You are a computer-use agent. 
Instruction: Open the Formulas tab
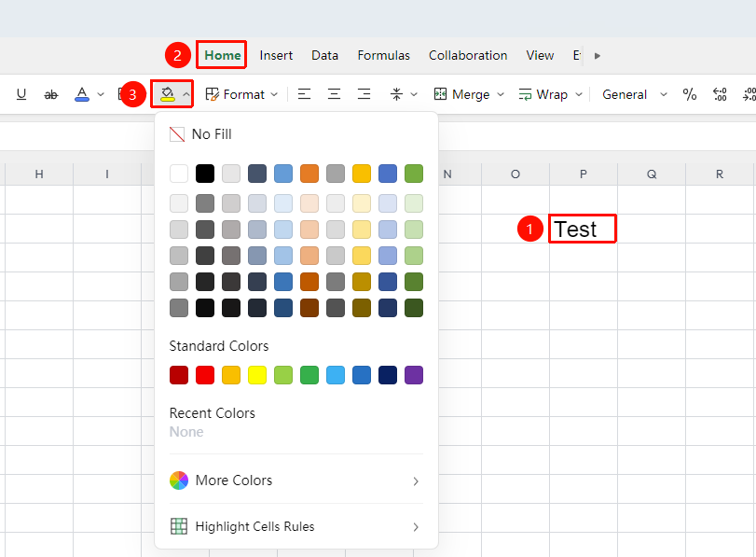pos(384,55)
